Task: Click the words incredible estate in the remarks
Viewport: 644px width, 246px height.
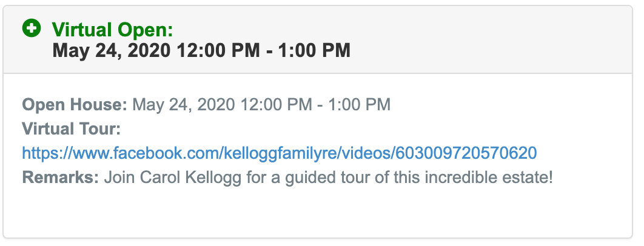Action: click(x=488, y=178)
